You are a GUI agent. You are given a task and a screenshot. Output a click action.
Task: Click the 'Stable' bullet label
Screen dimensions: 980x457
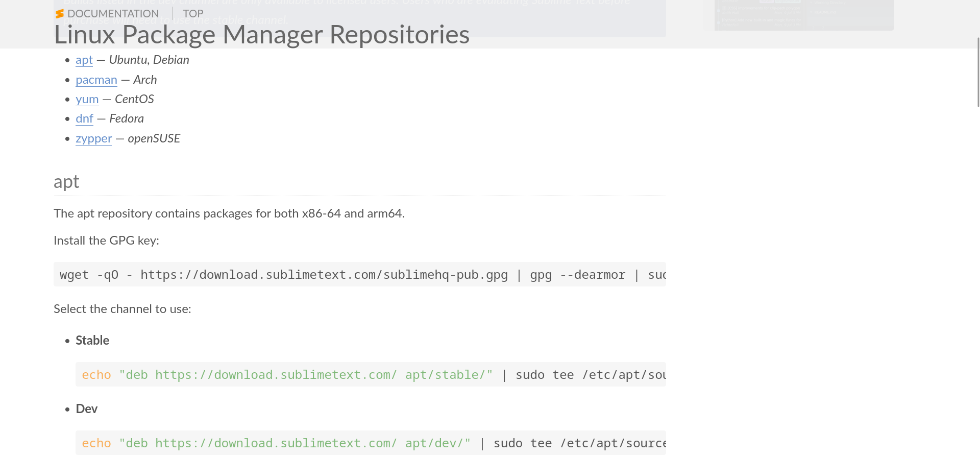coord(92,340)
